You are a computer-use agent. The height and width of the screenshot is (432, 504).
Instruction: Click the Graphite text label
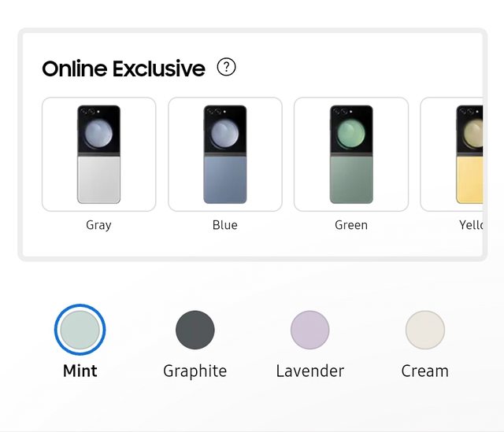(195, 371)
